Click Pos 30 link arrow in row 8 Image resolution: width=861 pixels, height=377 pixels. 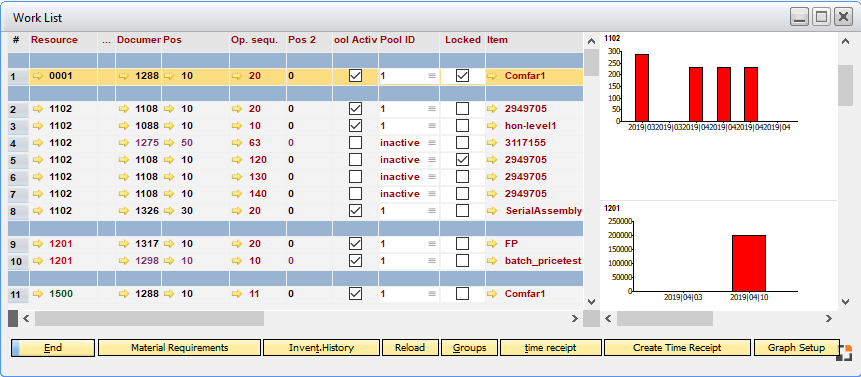[169, 211]
